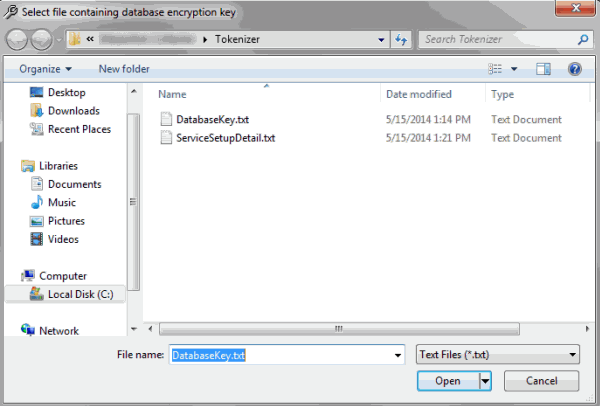Select Libraries in the navigation pane
This screenshot has width=600, height=406.
click(58, 166)
